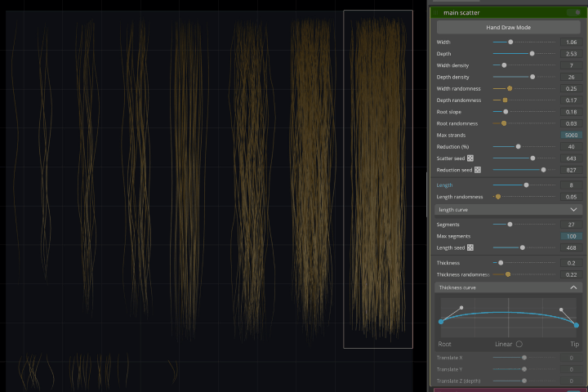Click the Length value field showing 8
The width and height of the screenshot is (588, 392).
point(571,185)
